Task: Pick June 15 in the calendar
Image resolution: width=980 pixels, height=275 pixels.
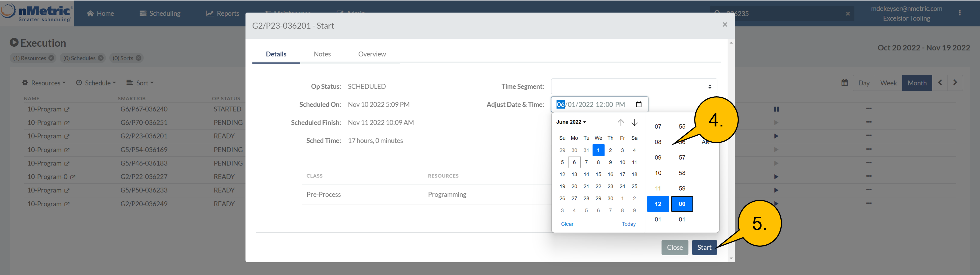Action: [598, 174]
